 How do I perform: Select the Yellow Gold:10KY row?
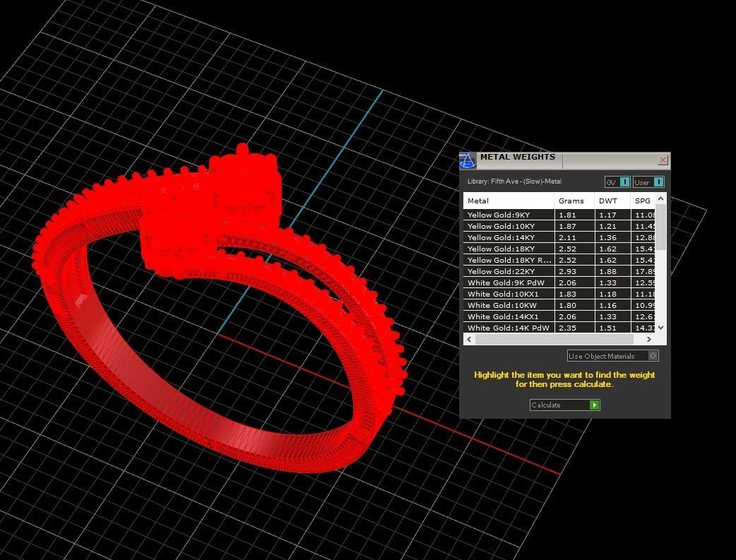tap(559, 226)
